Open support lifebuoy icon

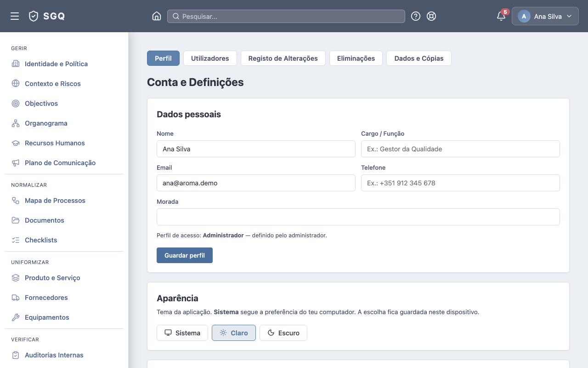click(431, 16)
